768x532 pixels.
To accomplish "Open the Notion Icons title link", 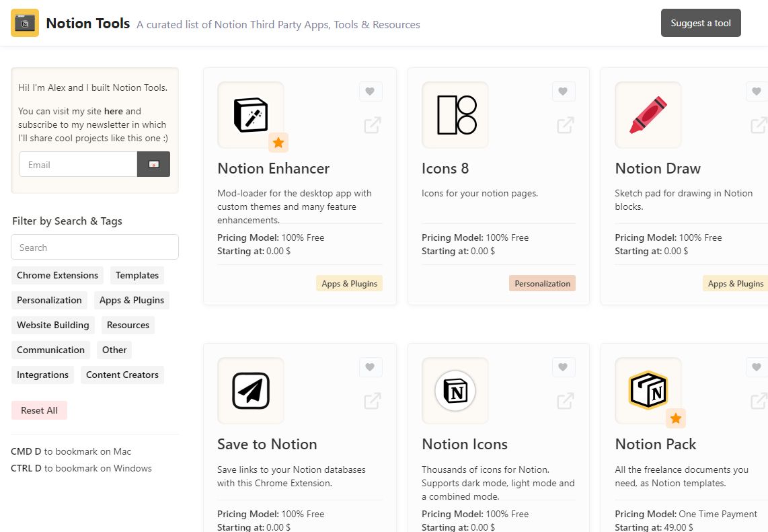I will 464,445.
